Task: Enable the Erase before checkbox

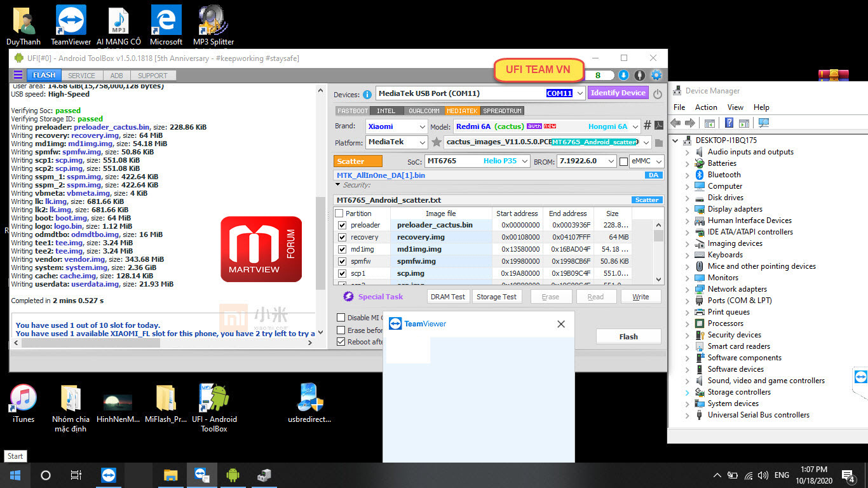Action: pos(341,330)
